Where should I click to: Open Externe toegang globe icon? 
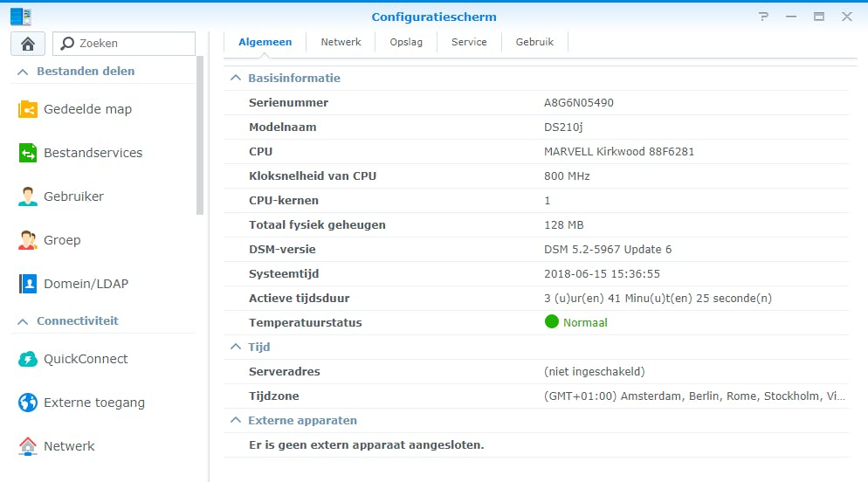point(28,403)
